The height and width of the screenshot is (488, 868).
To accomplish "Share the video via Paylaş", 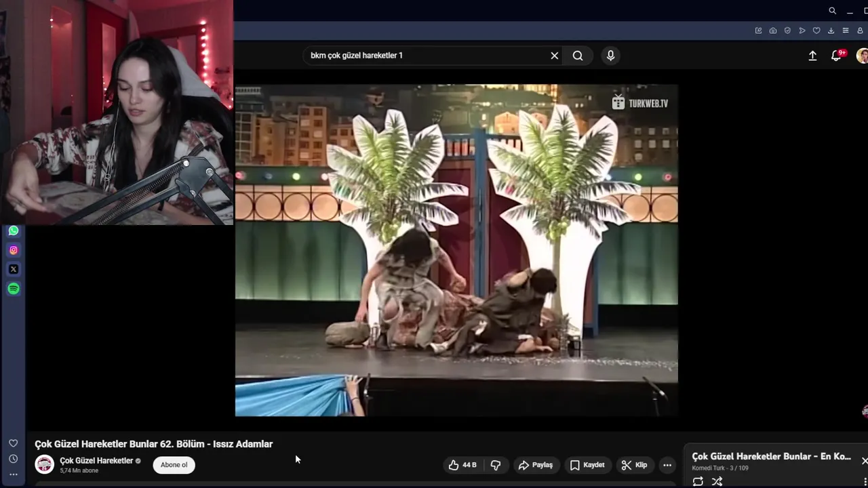I will [536, 465].
